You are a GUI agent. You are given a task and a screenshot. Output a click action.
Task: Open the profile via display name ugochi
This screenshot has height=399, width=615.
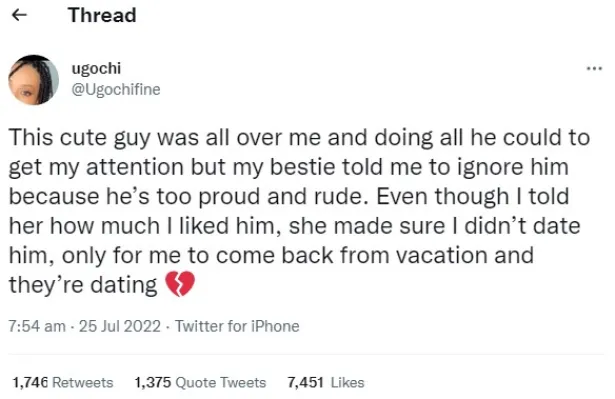96,68
